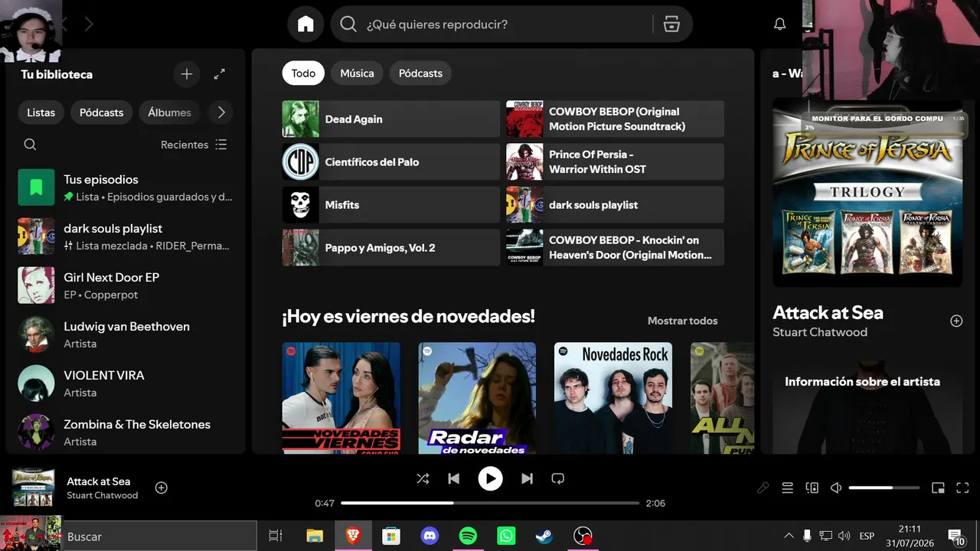Open Stuart Chatwood artist link in right panel
Screen dimensions: 980x551
click(820, 332)
